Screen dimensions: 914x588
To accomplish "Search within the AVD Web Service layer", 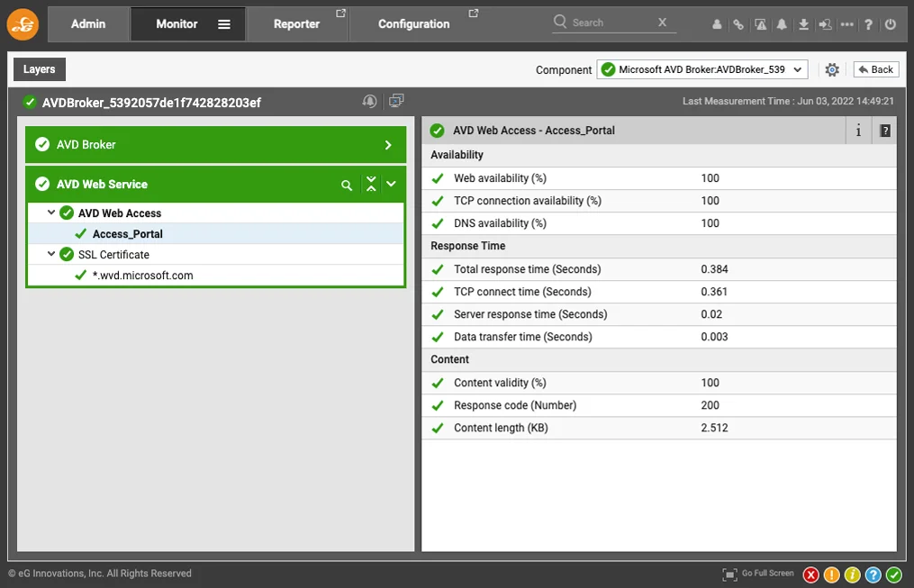I will pos(347,185).
